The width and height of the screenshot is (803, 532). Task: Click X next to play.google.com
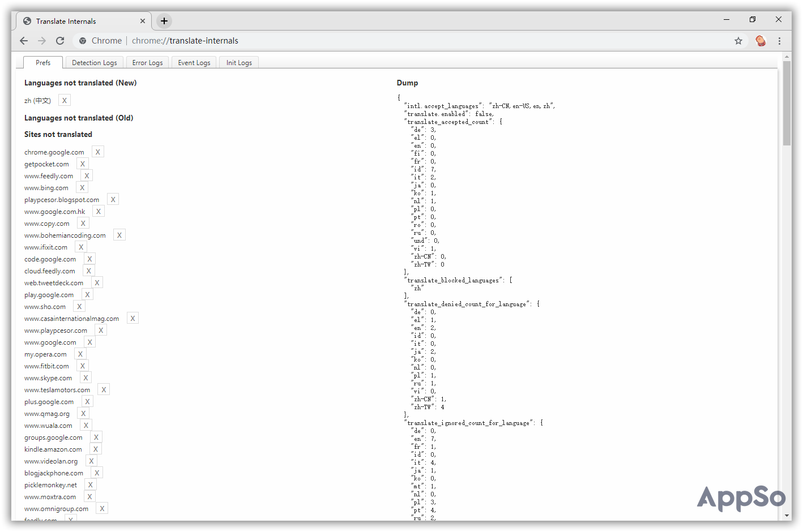(87, 295)
